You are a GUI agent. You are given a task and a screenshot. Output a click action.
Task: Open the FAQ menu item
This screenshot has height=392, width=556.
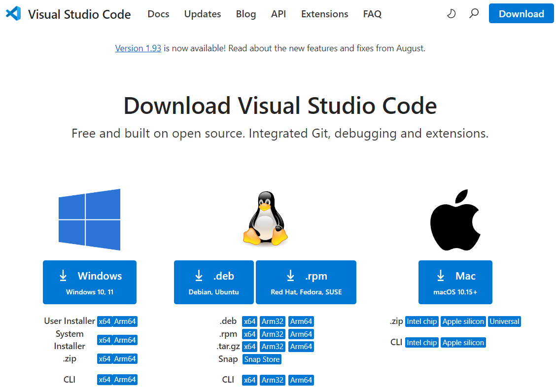372,14
